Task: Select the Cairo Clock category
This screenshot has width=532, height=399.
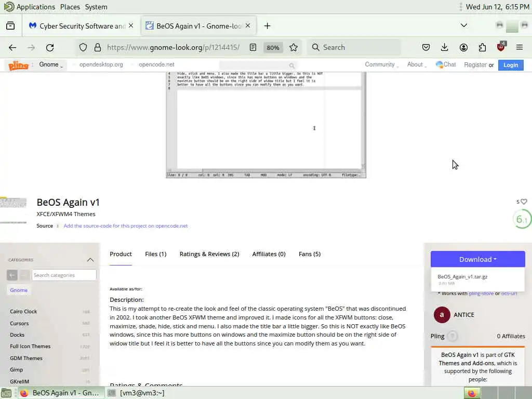Action: [23, 312]
